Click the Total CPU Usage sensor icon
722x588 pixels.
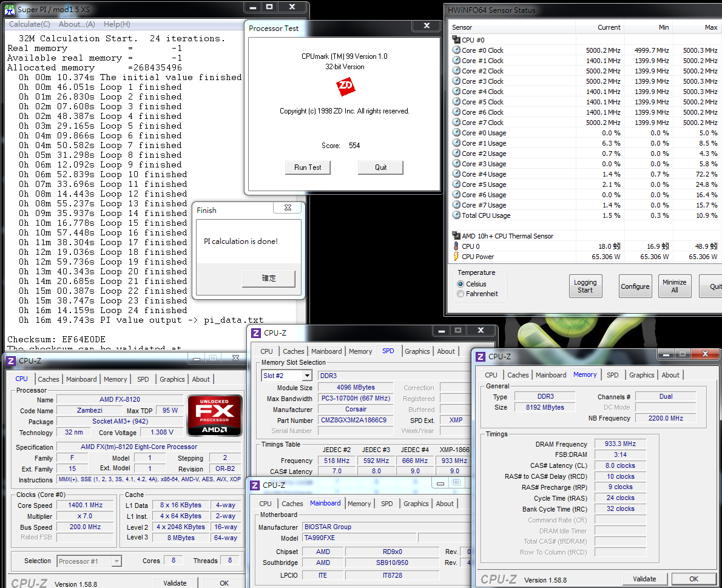tap(456, 215)
